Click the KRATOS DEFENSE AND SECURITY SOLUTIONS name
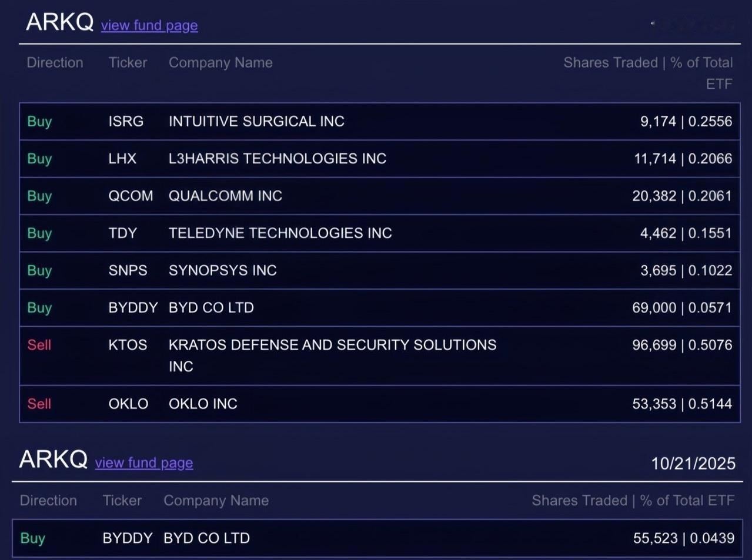This screenshot has height=560, width=752. point(332,346)
